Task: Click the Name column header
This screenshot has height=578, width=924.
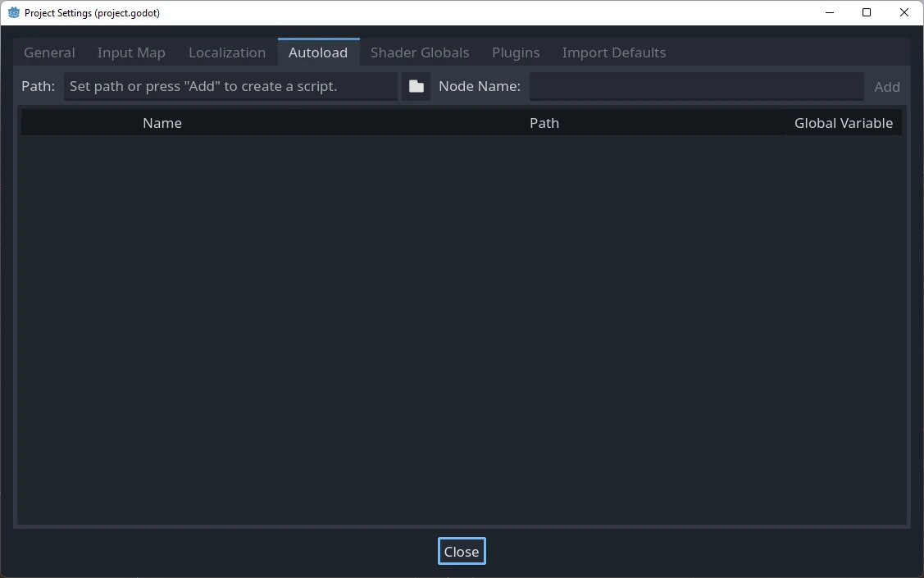Action: [x=162, y=122]
